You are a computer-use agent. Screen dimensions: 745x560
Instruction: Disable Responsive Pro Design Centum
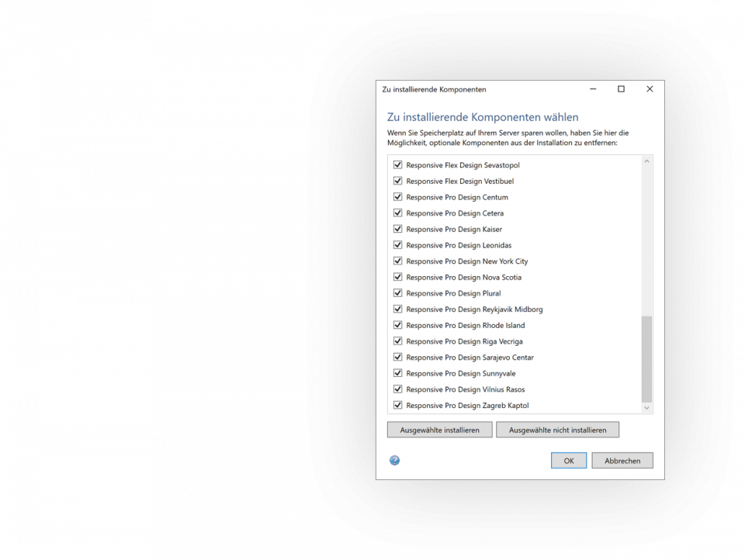(397, 196)
